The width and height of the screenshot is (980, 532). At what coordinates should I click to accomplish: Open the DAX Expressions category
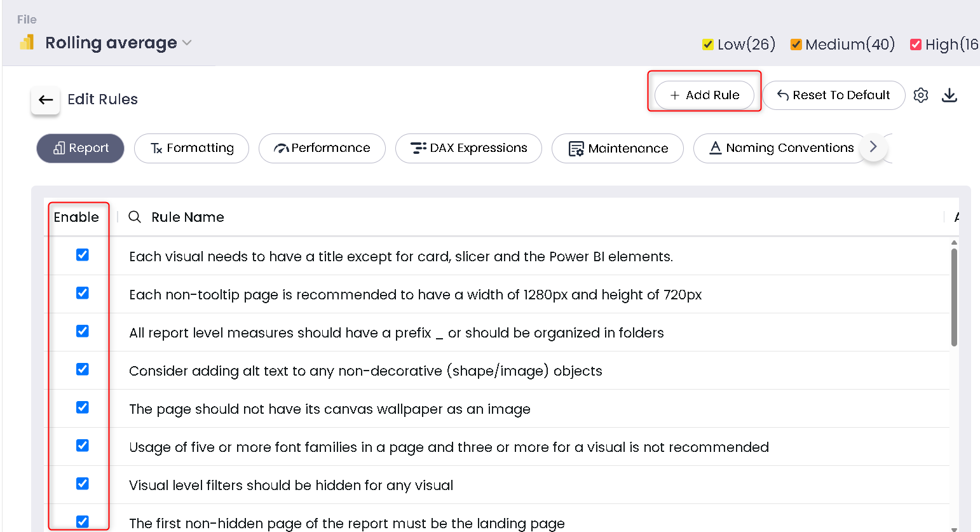[x=468, y=148]
